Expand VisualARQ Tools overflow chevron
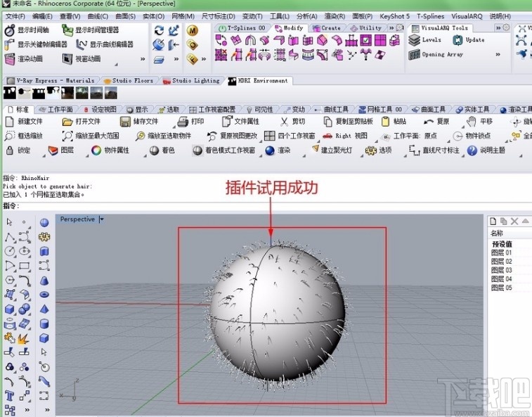This screenshot has width=532, height=417. click(x=498, y=28)
